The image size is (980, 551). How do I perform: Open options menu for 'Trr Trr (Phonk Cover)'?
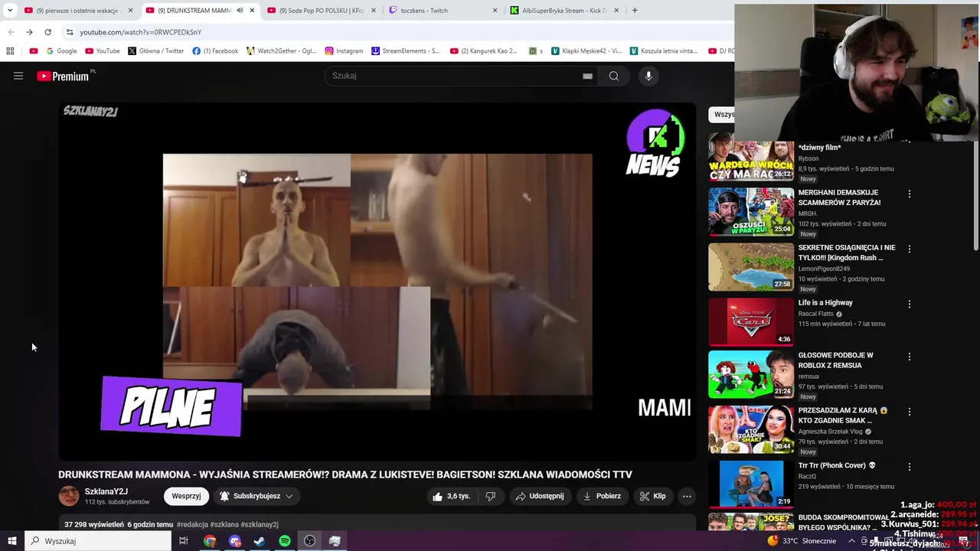coord(910,467)
